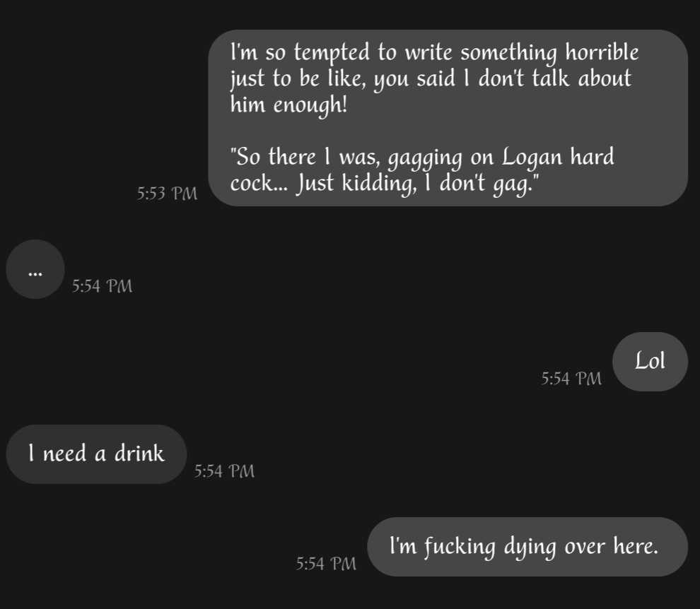700x609 pixels.
Task: Select the "dying over here" message bubble
Action: 527,547
